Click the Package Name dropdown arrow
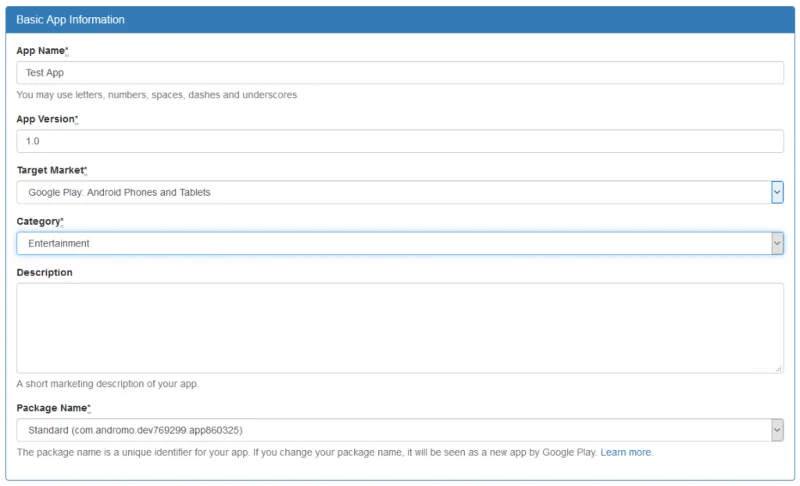Screen dimensions: 800x486 pyautogui.click(x=777, y=430)
